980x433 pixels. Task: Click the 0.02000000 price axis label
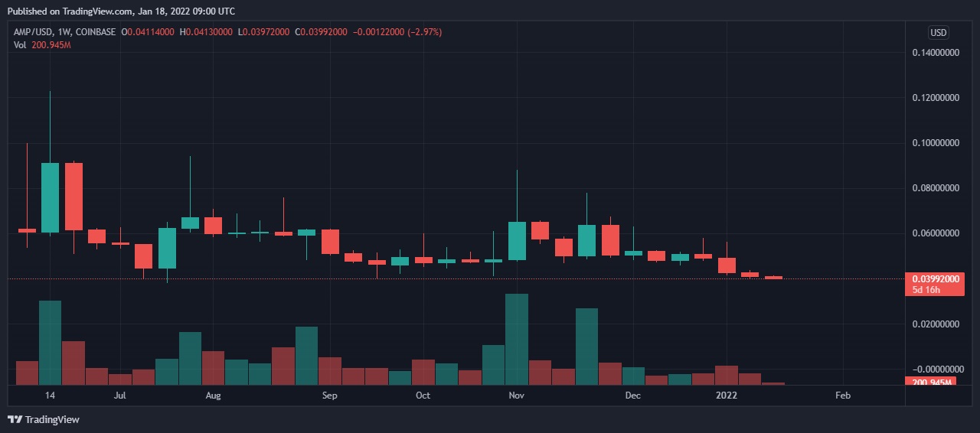(x=935, y=324)
